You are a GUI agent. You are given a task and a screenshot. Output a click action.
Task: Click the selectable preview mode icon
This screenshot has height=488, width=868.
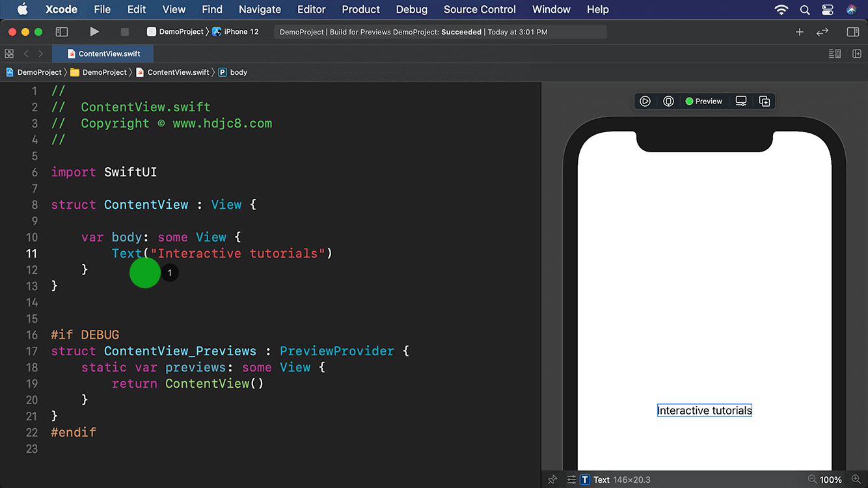668,101
